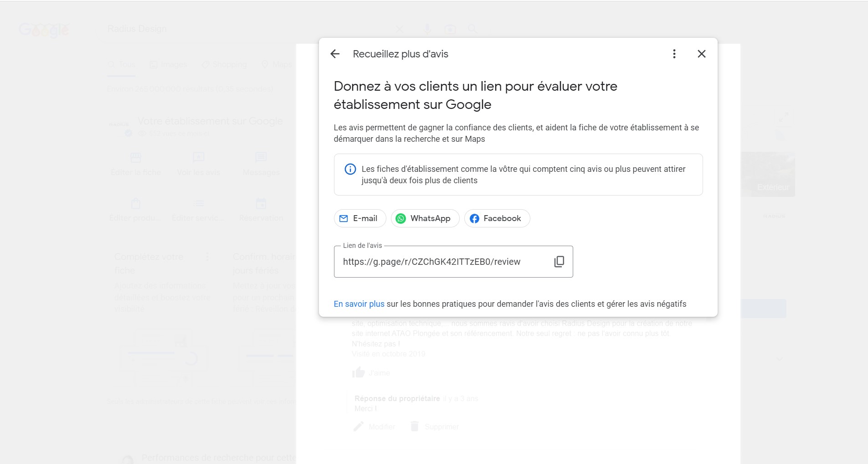
Task: Search by image with camera icon
Action: (x=450, y=29)
